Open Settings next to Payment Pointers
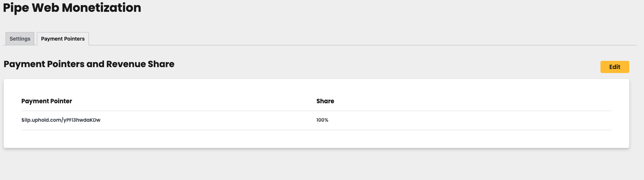This screenshot has height=180, width=644. click(x=20, y=39)
